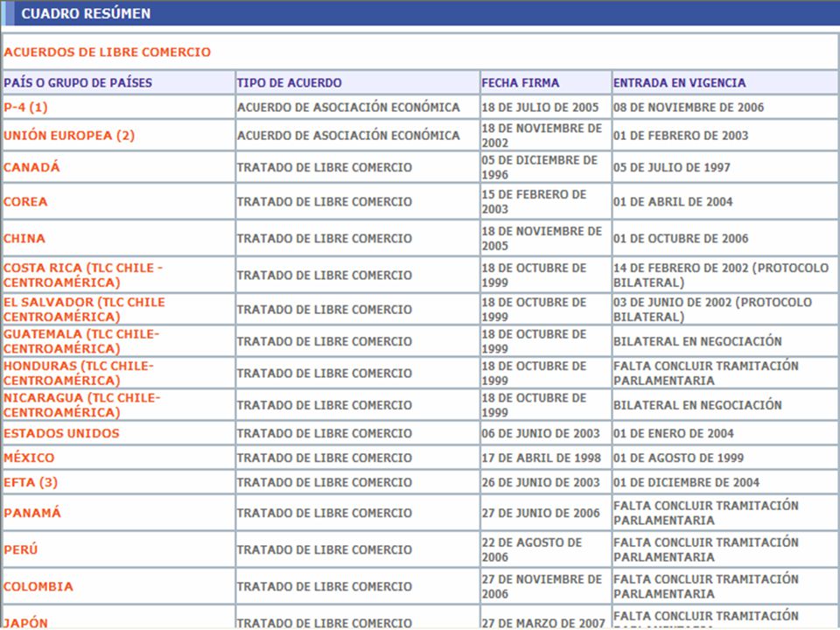Image resolution: width=840 pixels, height=630 pixels.
Task: Select the date 15 DE FEBRERO DE 2003
Action: tap(534, 202)
